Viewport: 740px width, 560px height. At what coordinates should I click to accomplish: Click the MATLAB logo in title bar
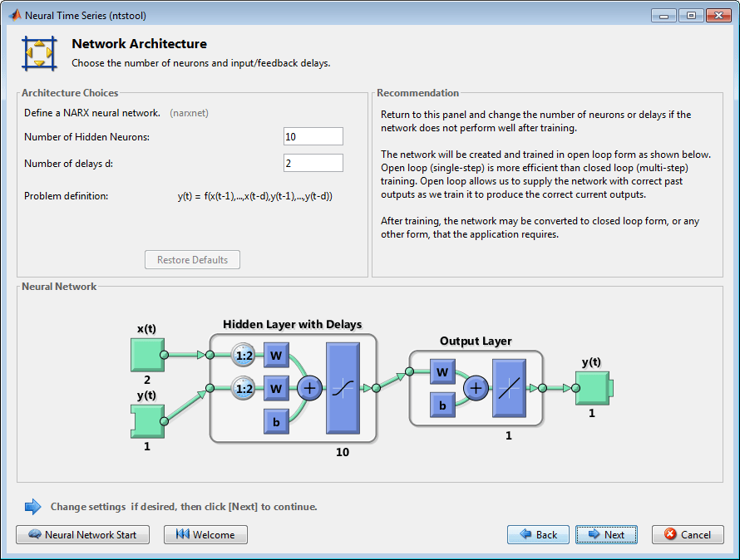coord(15,15)
